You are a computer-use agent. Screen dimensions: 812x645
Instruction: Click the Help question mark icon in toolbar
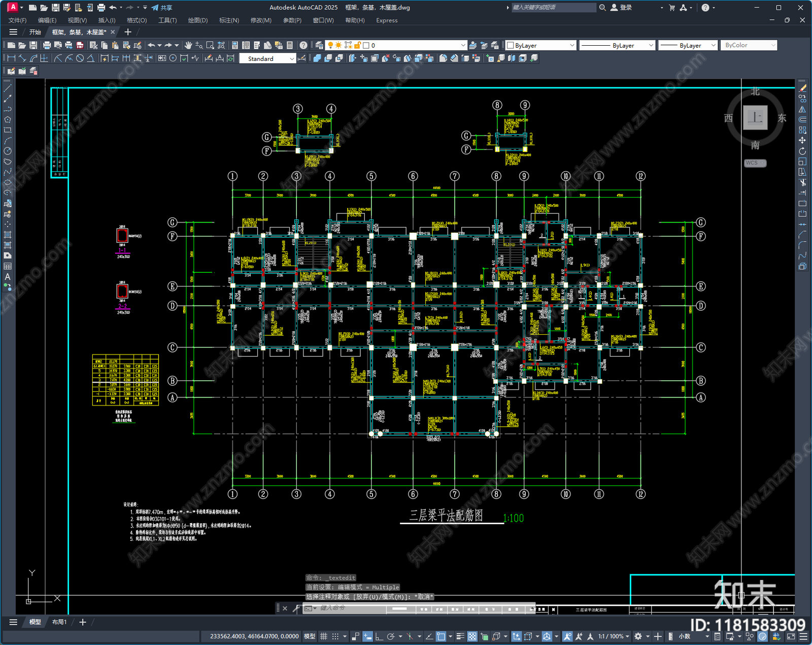coord(303,45)
